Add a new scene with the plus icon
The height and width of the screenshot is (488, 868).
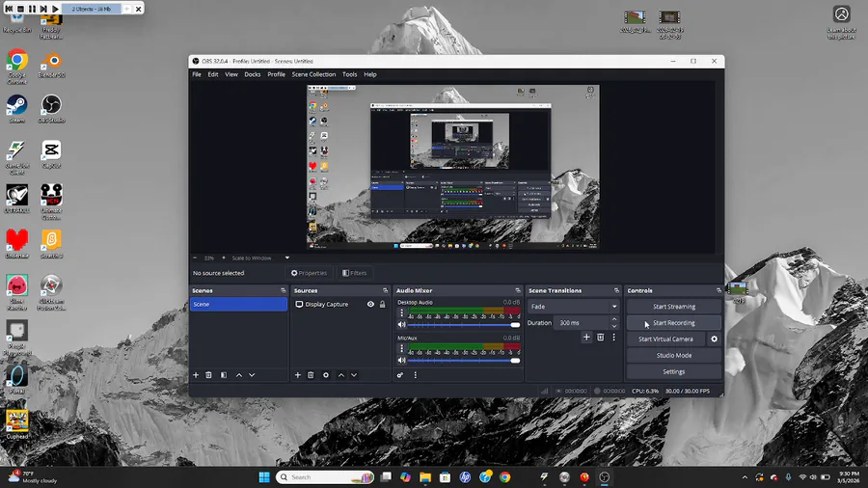[196, 375]
